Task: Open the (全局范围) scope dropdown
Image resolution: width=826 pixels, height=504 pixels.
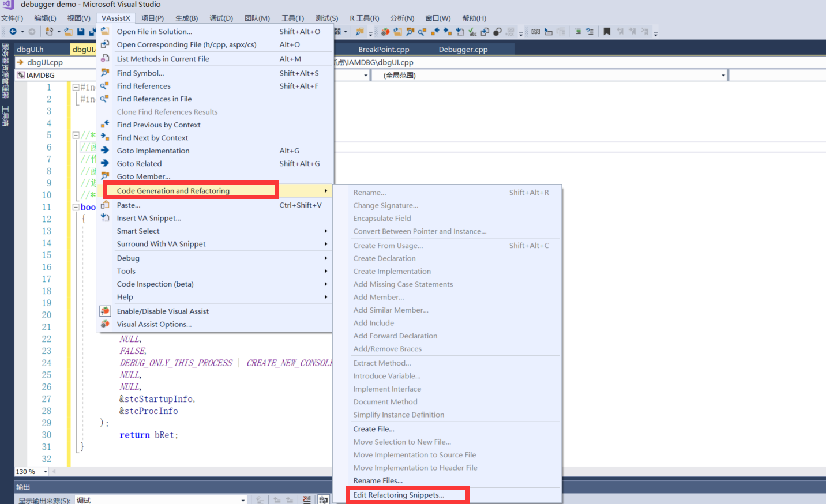Action: pos(723,75)
